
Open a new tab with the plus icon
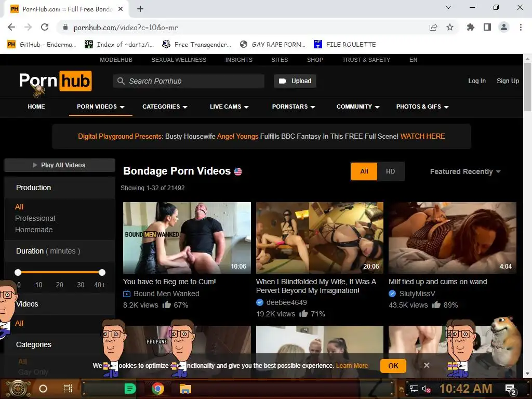(140, 9)
